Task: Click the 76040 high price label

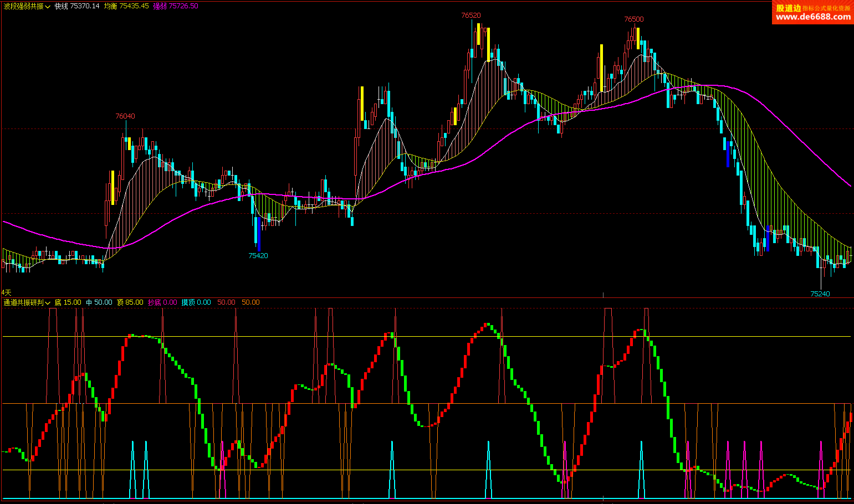Action: (x=125, y=116)
